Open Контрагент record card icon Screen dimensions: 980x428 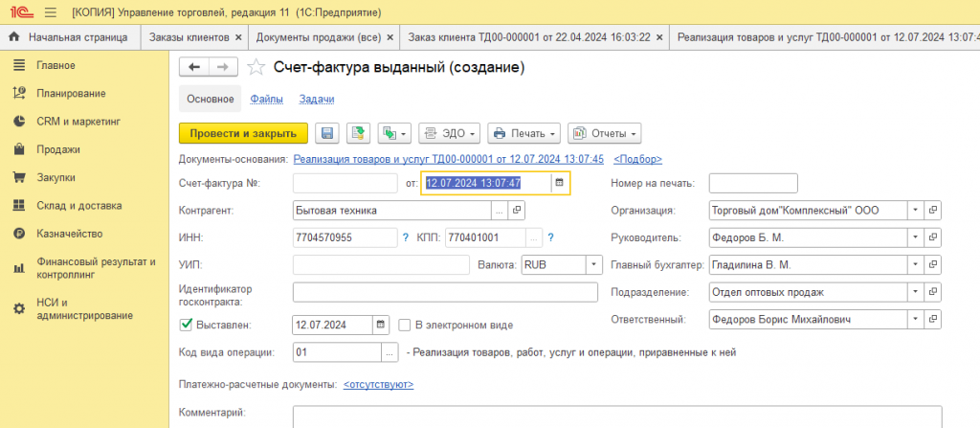(x=517, y=211)
